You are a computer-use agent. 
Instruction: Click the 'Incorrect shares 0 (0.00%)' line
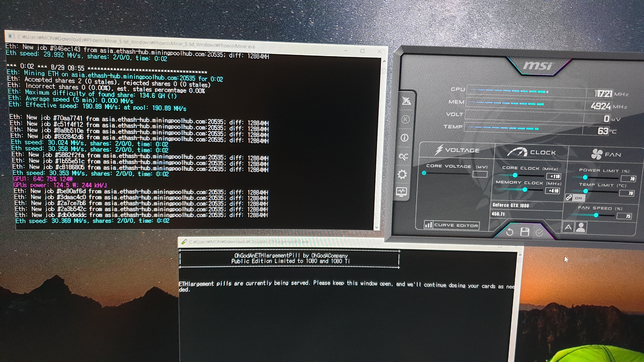click(106, 88)
